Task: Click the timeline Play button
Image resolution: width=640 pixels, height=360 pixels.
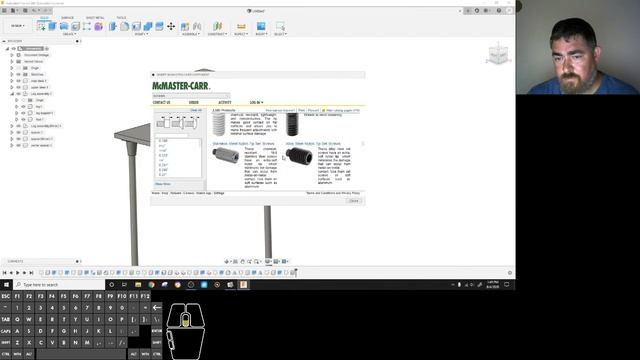Action: click(18, 273)
